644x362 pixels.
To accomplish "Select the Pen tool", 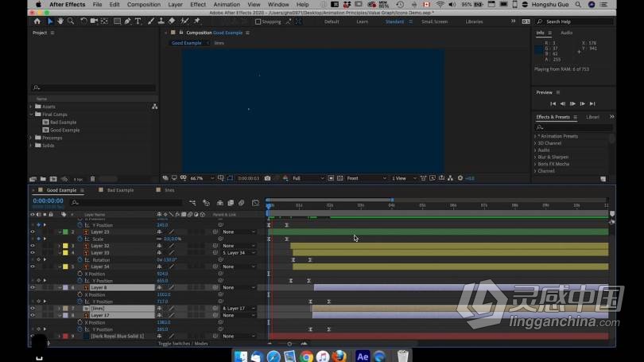I will [x=128, y=21].
